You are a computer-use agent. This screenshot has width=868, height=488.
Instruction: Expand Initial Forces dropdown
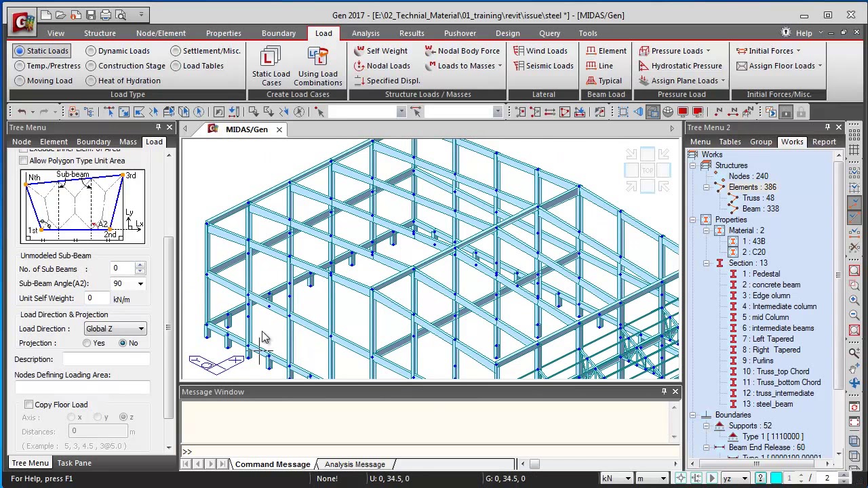tap(798, 51)
